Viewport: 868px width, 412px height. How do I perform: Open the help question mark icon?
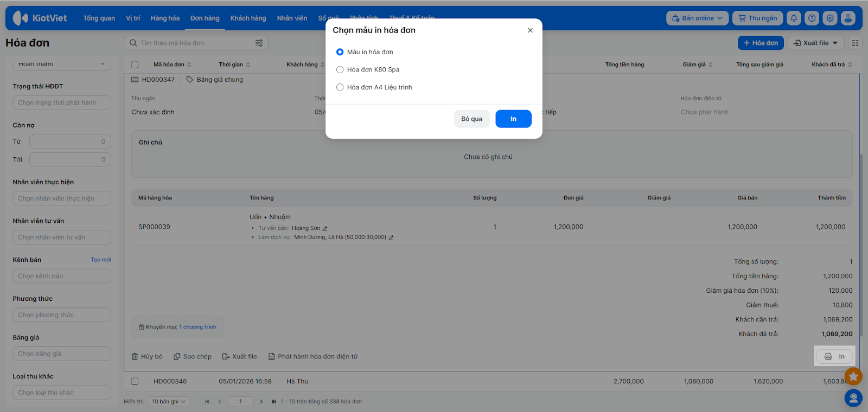(812, 18)
